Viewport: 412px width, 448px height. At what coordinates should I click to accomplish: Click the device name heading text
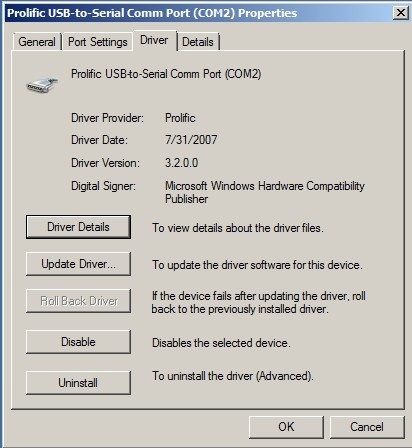pyautogui.click(x=166, y=74)
